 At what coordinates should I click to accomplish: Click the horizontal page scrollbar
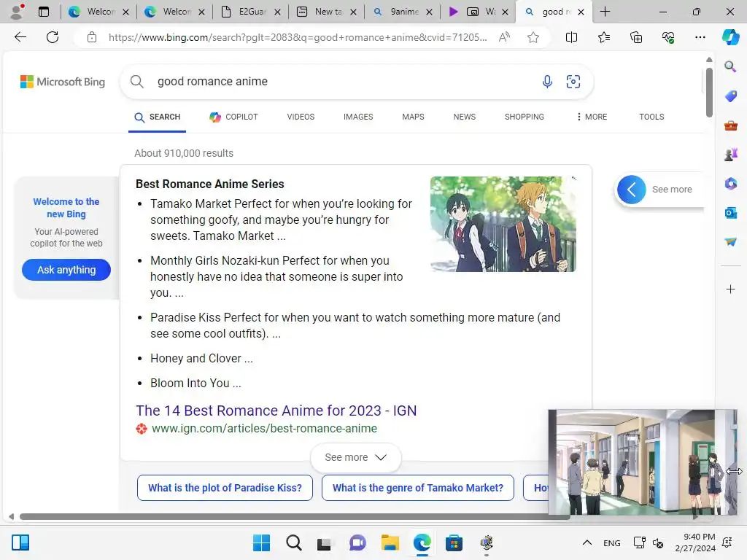click(295, 516)
